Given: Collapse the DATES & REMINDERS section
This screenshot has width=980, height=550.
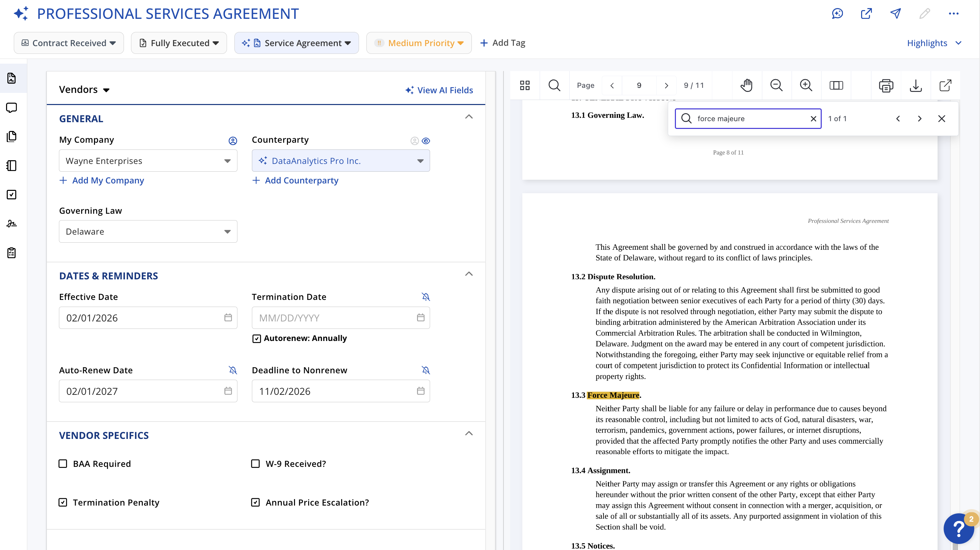Looking at the screenshot, I should pos(469,274).
